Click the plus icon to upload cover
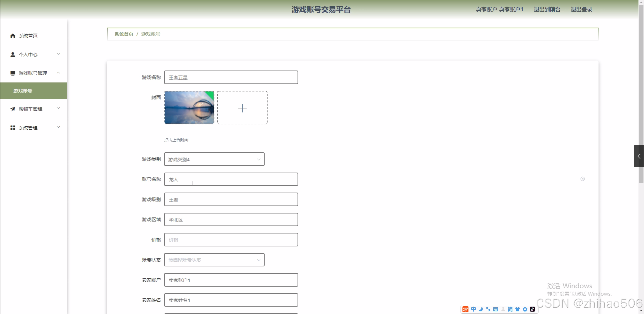Screen dimensions: 644x314 242,108
